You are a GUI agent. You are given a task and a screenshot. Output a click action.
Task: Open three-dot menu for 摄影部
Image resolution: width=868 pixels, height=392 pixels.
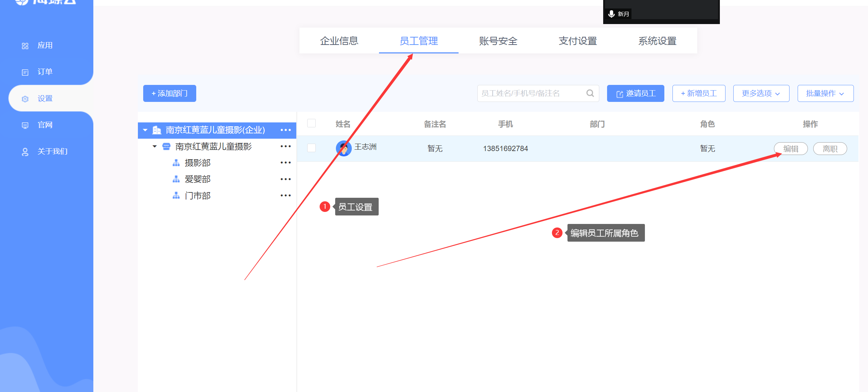click(285, 163)
